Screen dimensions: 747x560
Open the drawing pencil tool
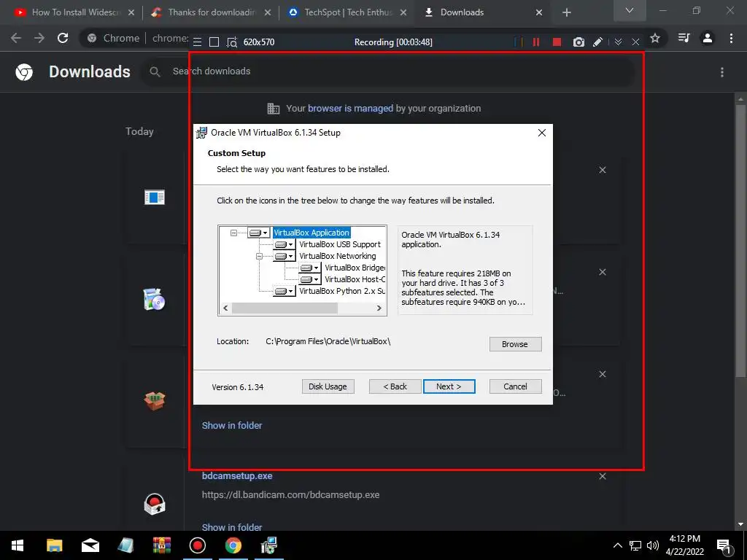click(597, 42)
